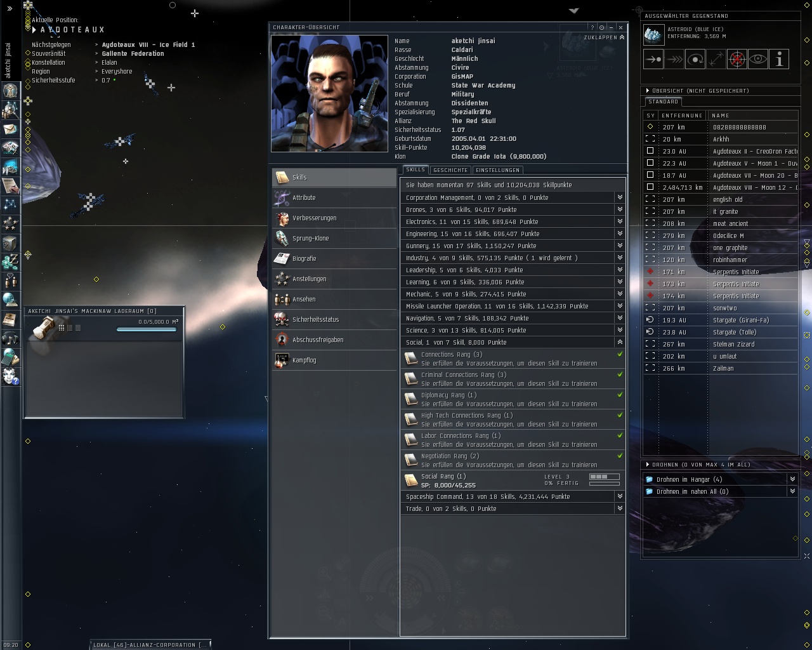Open Attribute section in character sheet

coord(334,197)
